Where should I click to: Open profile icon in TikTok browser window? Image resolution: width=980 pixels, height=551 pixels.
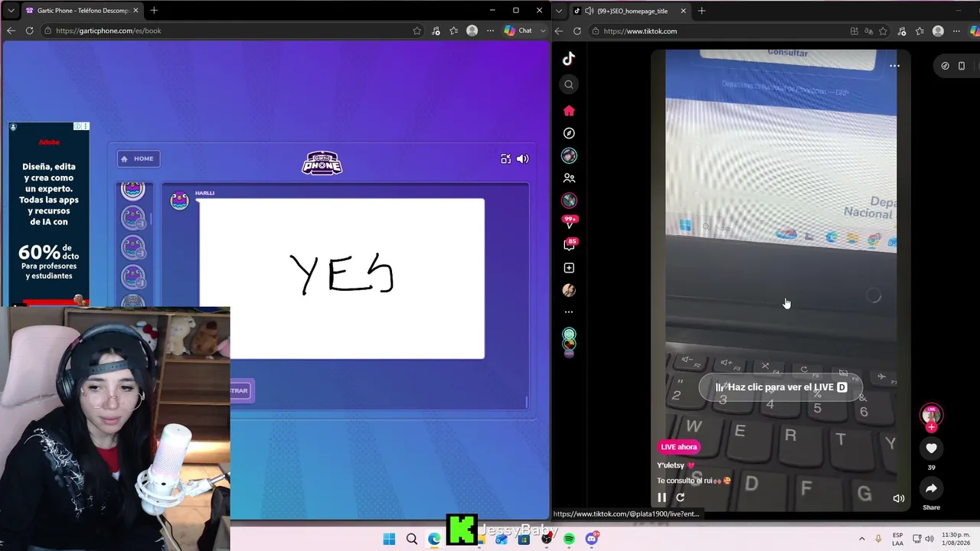pyautogui.click(x=938, y=31)
